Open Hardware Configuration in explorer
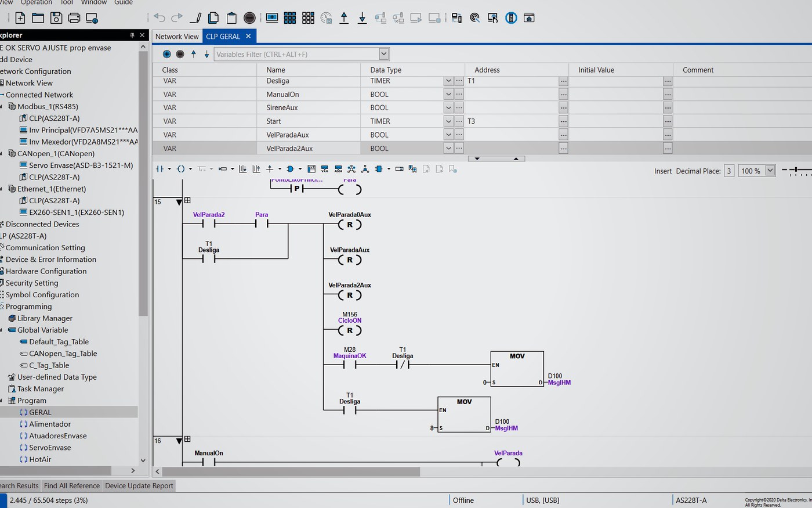 46,271
